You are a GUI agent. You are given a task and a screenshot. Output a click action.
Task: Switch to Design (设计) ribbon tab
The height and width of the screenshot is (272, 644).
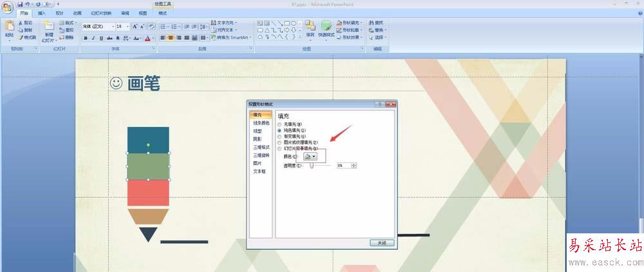(x=59, y=13)
